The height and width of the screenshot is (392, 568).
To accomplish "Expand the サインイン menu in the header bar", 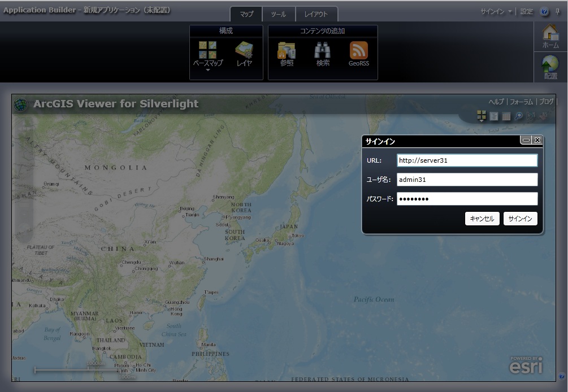I will click(496, 12).
